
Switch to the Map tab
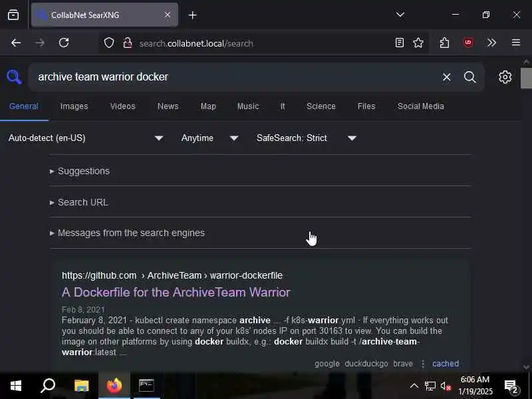click(x=208, y=106)
